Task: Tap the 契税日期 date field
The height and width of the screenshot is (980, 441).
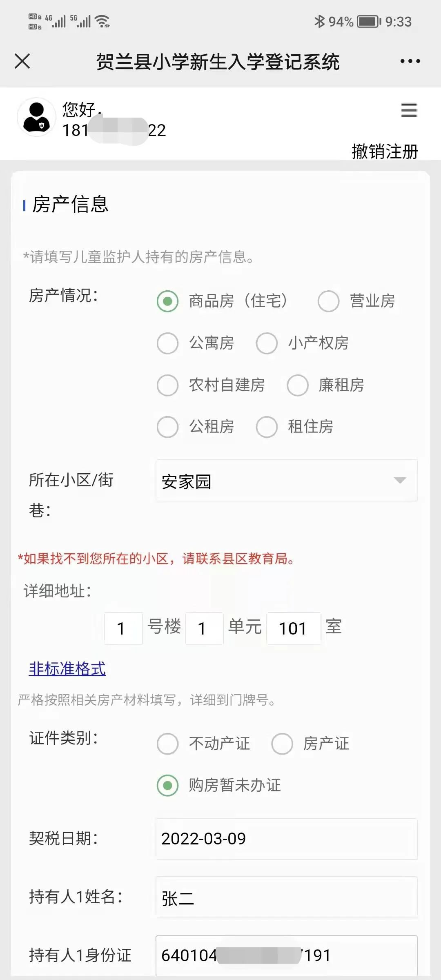Action: 286,839
